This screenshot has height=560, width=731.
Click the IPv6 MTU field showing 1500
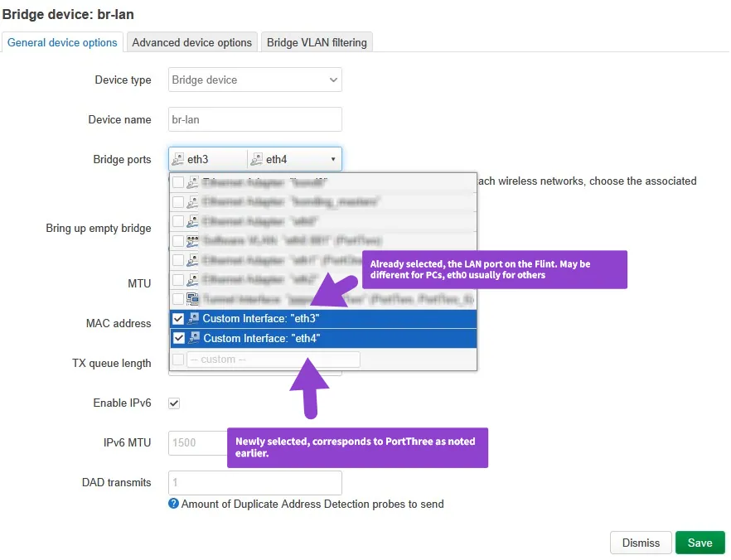tap(197, 442)
